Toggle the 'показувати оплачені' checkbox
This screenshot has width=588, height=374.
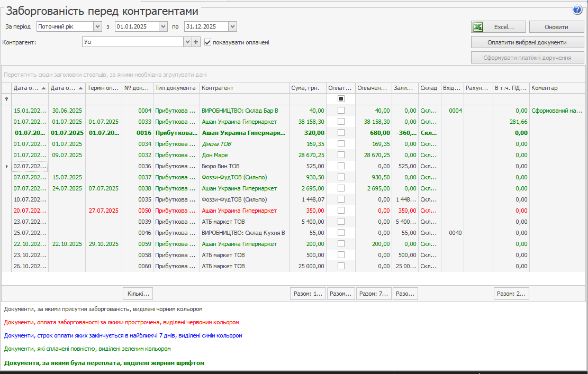pyautogui.click(x=208, y=42)
